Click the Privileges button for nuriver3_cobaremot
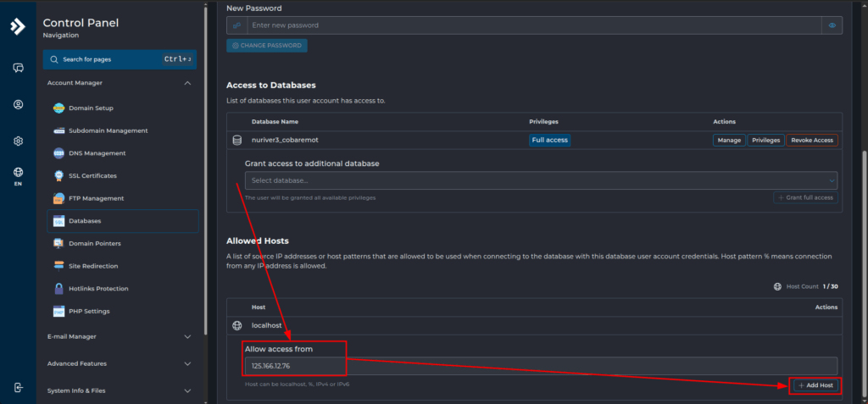Image resolution: width=868 pixels, height=404 pixels. (x=765, y=141)
